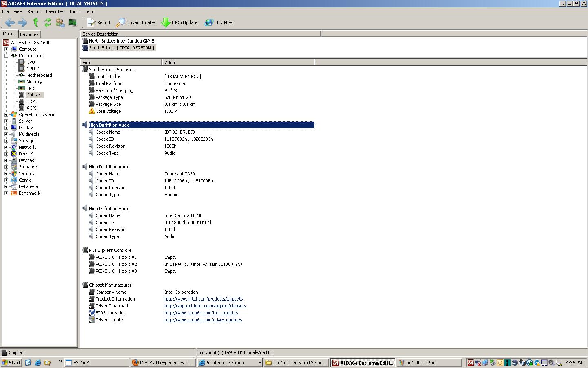Open the Report menu
The height and width of the screenshot is (368, 588).
tap(34, 11)
